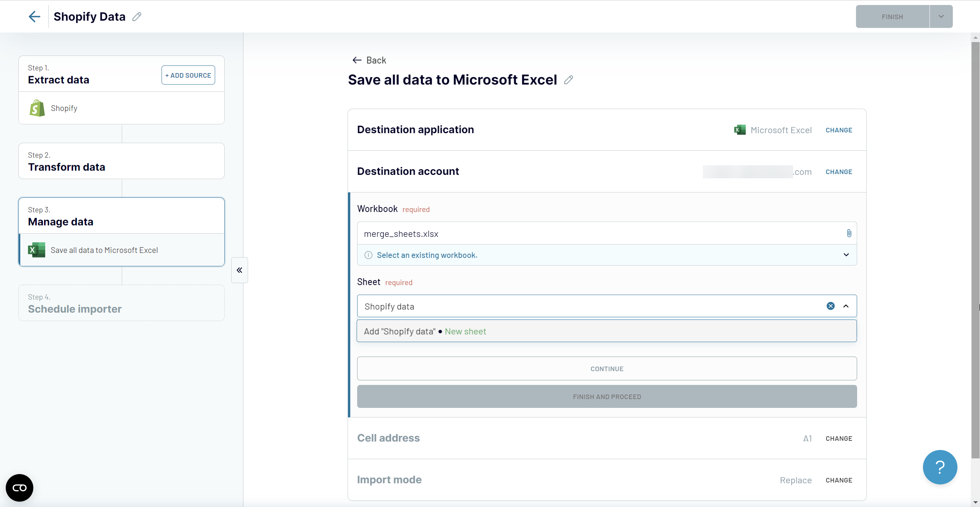Go back using the top-left arrow
Screen dimensions: 980x507
(x=34, y=16)
